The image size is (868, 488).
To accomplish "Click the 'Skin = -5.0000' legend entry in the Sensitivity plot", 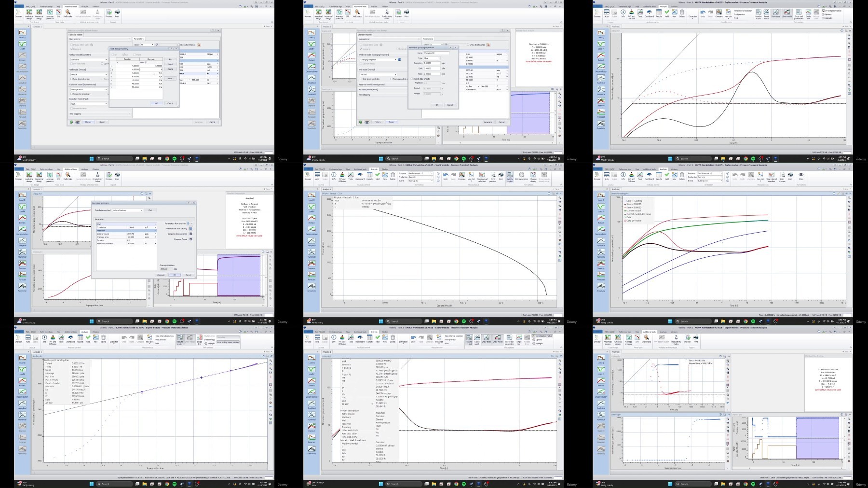I will tap(634, 201).
